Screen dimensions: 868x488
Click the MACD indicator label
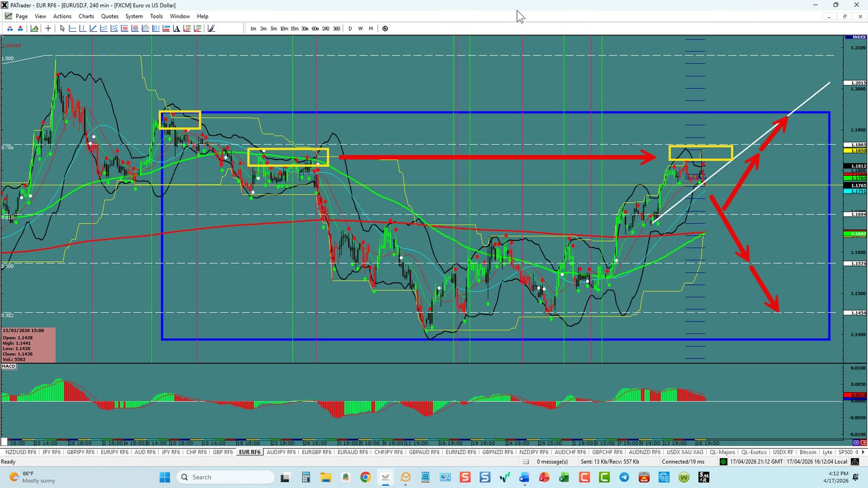(x=9, y=366)
